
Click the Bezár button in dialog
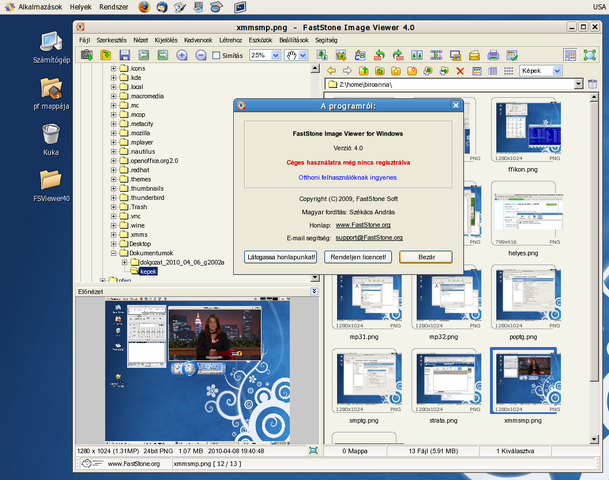click(425, 256)
